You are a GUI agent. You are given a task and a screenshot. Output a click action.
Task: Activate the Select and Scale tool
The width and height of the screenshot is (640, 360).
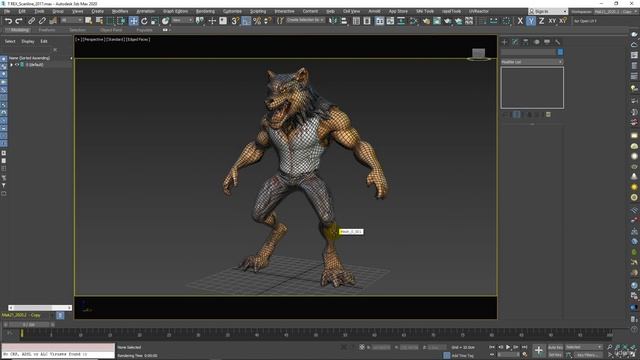[x=154, y=21]
